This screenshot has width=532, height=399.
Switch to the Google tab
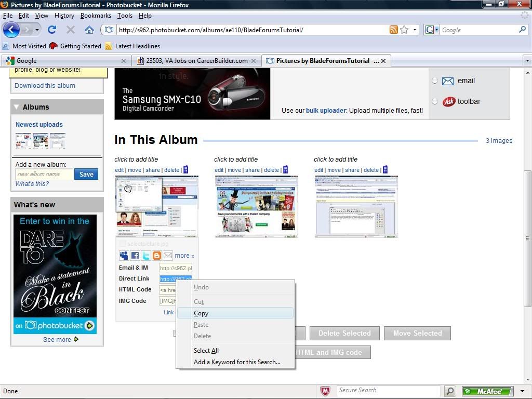pyautogui.click(x=66, y=61)
